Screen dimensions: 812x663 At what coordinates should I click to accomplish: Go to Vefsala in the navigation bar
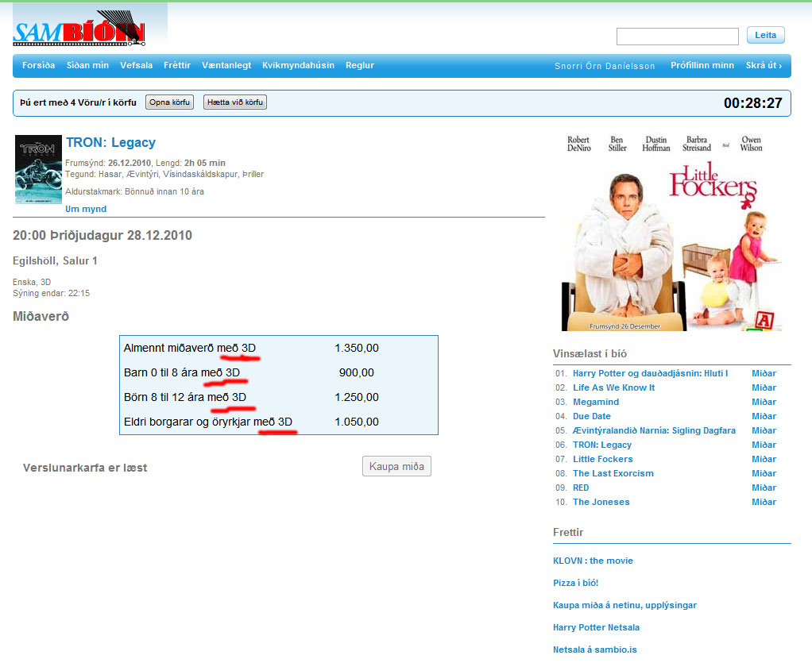[136, 65]
